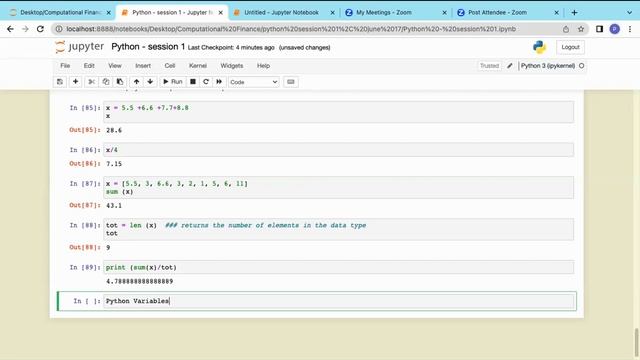Paste cells below icon
Screen dimensions: 640x360
click(x=120, y=82)
